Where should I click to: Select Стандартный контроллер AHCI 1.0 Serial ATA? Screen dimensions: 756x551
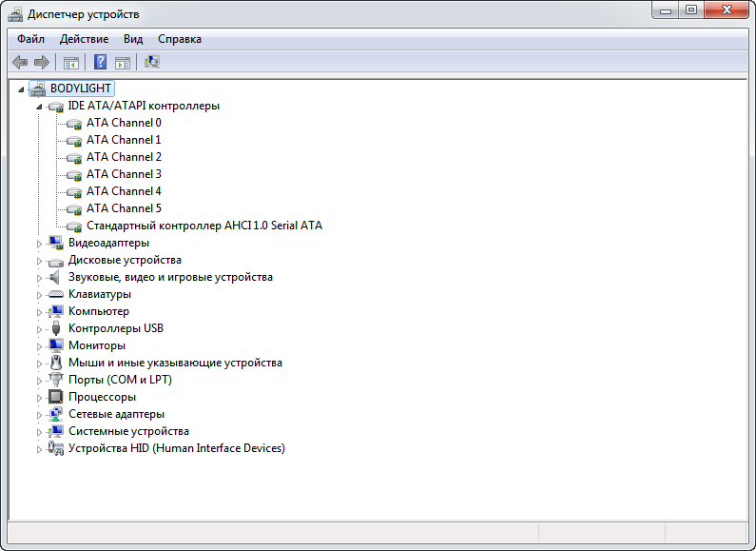(x=204, y=226)
